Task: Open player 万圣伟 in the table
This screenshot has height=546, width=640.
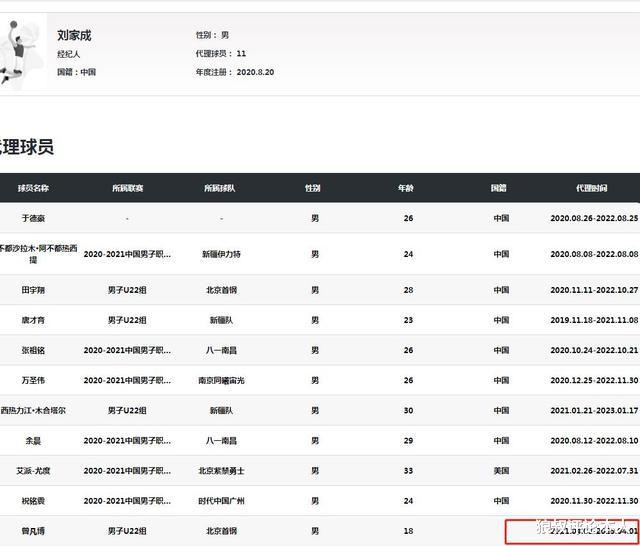Action: [33, 380]
